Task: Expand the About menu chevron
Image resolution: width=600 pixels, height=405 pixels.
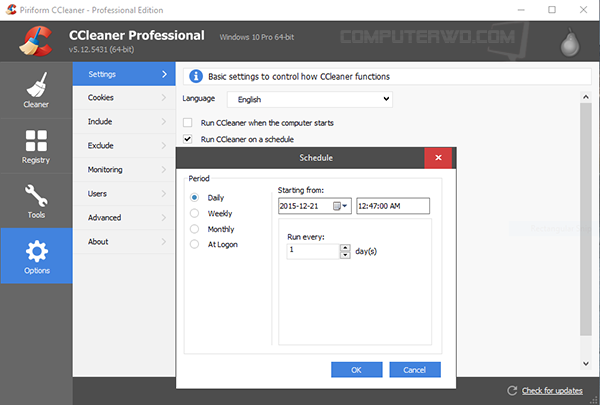Action: 164,242
